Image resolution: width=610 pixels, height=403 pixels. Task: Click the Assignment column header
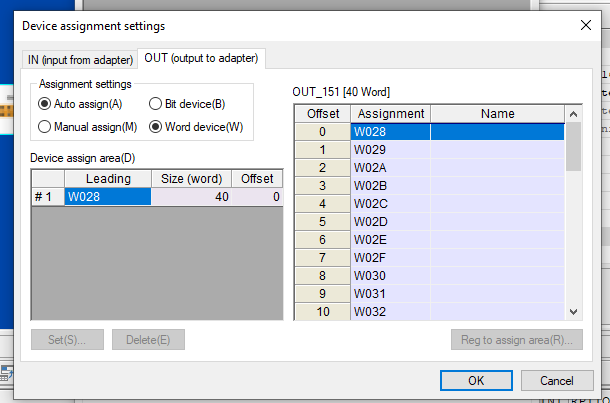click(x=391, y=114)
